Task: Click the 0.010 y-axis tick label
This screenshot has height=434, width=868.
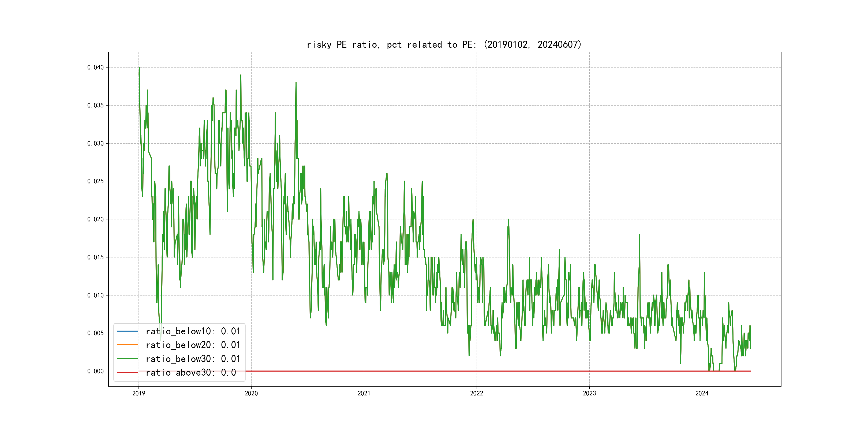Action: (95, 295)
